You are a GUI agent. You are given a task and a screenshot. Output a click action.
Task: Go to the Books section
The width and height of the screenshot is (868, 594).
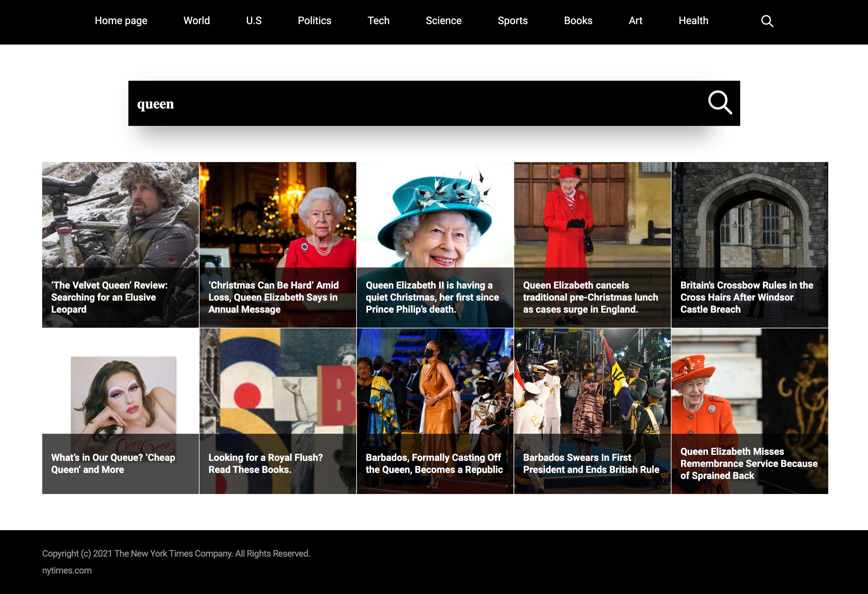(578, 20)
